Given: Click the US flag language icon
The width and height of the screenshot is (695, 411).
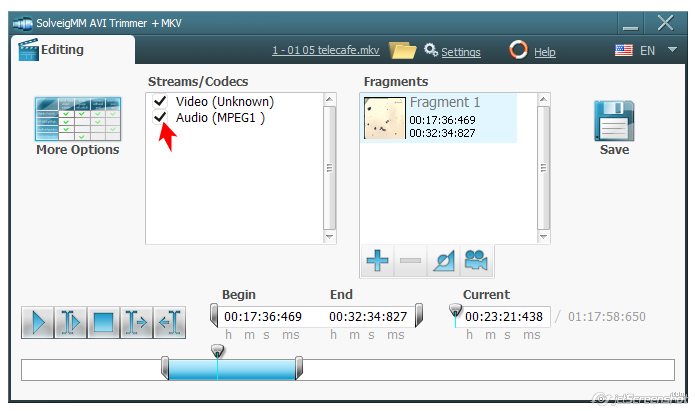Looking at the screenshot, I should [x=624, y=50].
